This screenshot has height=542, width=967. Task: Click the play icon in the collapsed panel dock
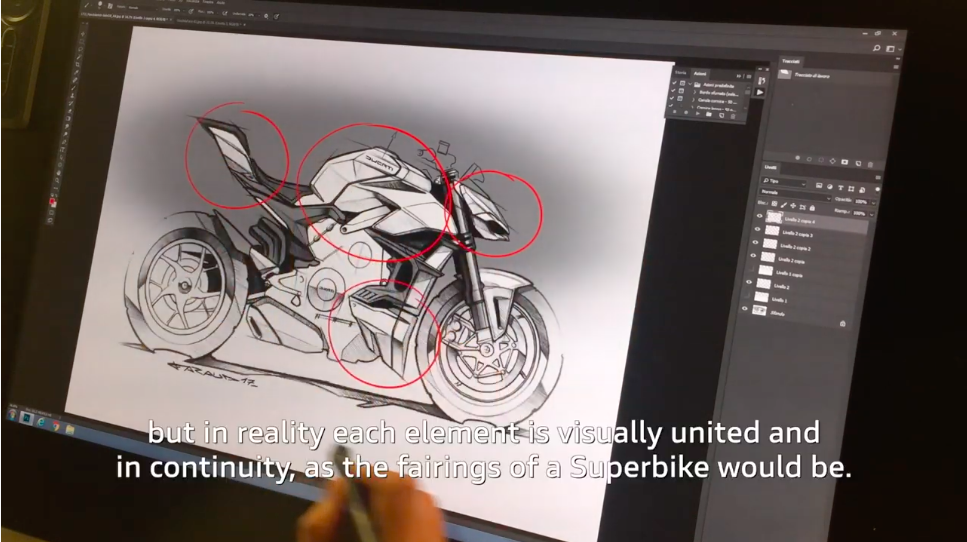[761, 92]
